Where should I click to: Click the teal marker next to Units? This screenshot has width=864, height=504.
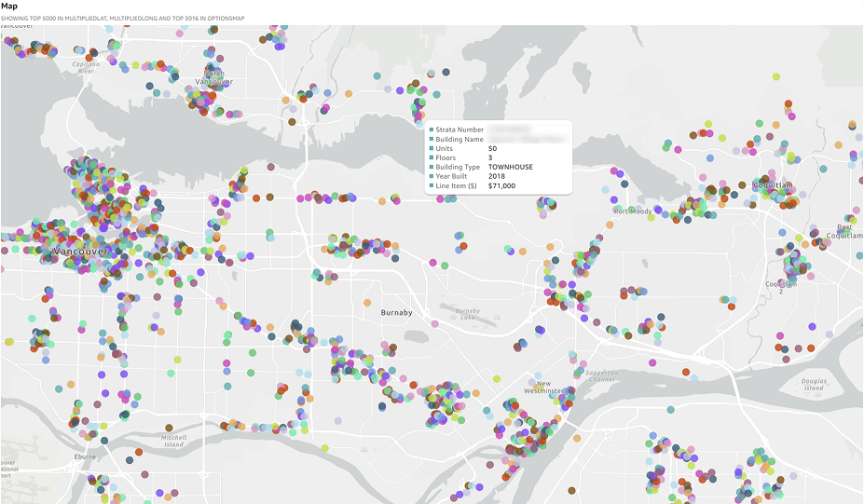coord(432,148)
